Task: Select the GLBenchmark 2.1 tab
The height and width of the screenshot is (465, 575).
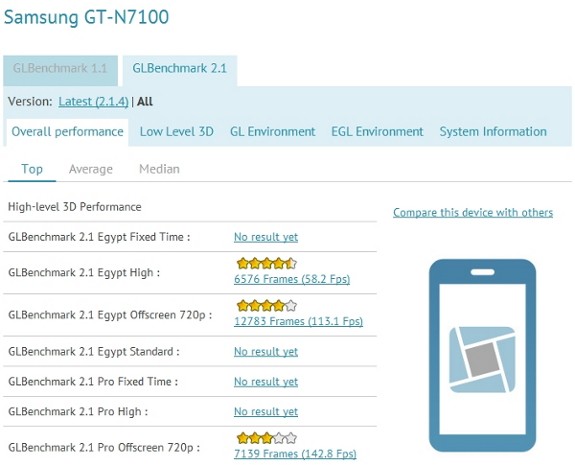Action: tap(180, 70)
